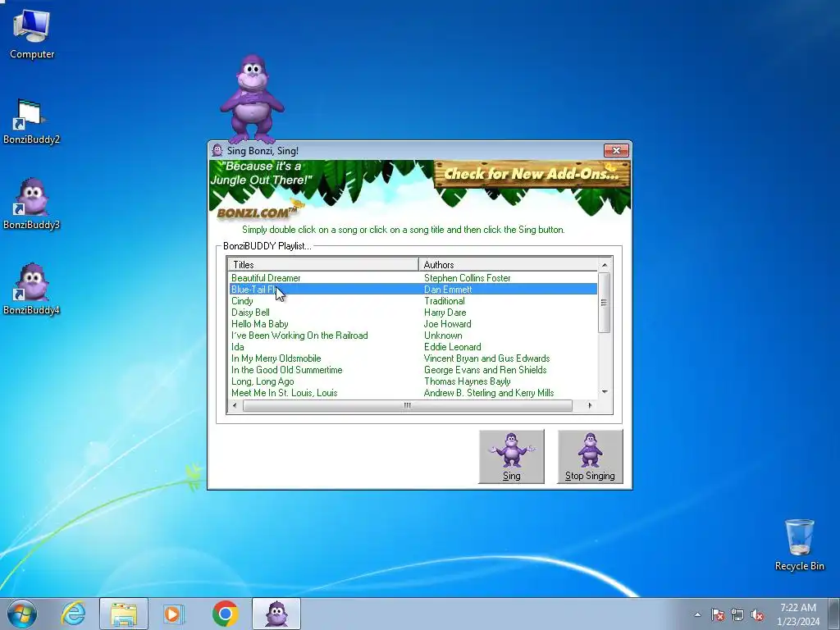Click the playlist scroll left arrow
Image resolution: width=840 pixels, height=630 pixels.
[x=235, y=405]
